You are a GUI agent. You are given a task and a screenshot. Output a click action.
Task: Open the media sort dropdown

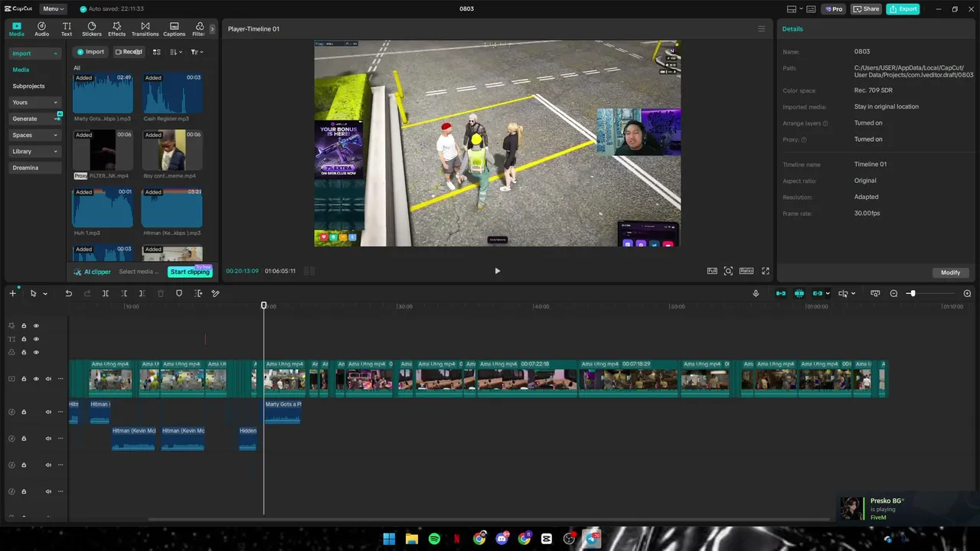(x=176, y=52)
